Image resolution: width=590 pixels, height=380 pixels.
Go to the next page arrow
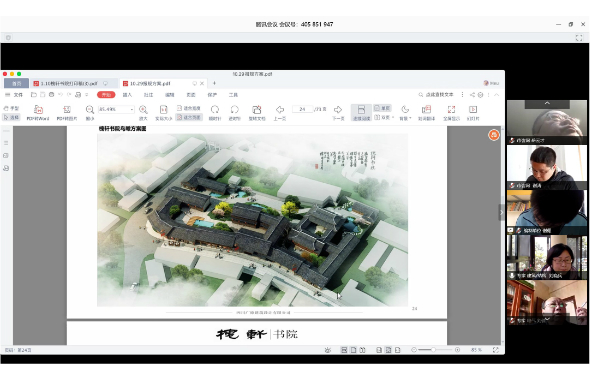(x=338, y=109)
